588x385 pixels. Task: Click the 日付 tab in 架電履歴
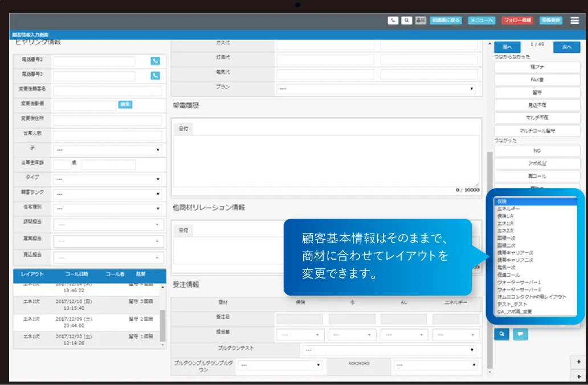tap(183, 129)
